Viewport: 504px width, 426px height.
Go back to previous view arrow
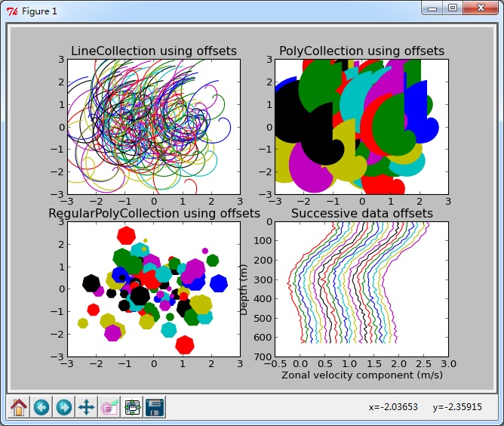point(41,407)
